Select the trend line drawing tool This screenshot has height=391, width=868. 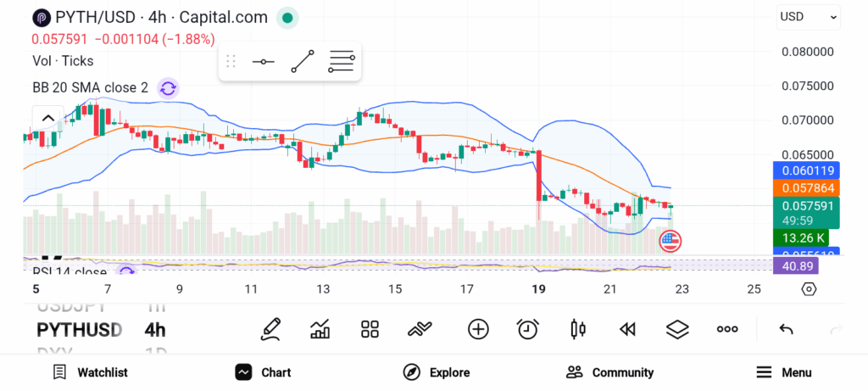(303, 62)
